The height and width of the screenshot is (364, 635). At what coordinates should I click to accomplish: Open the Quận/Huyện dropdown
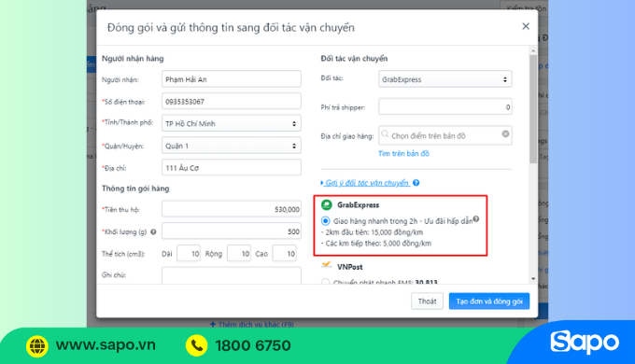232,146
